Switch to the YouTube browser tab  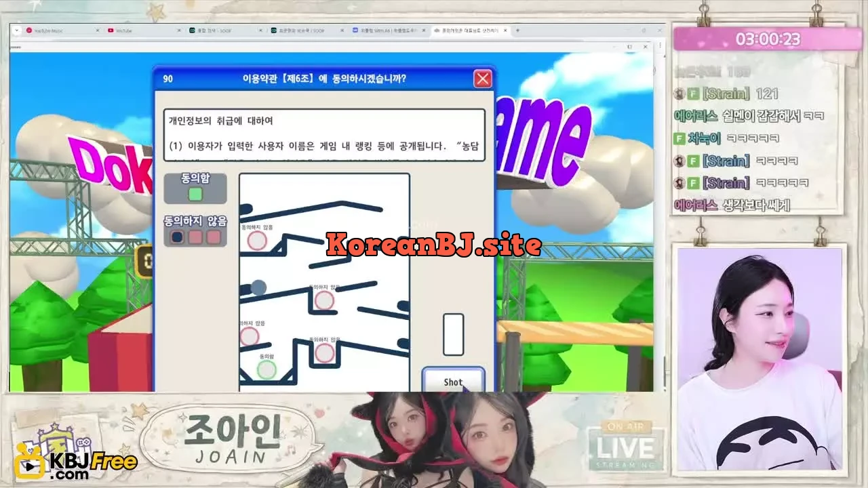(142, 30)
